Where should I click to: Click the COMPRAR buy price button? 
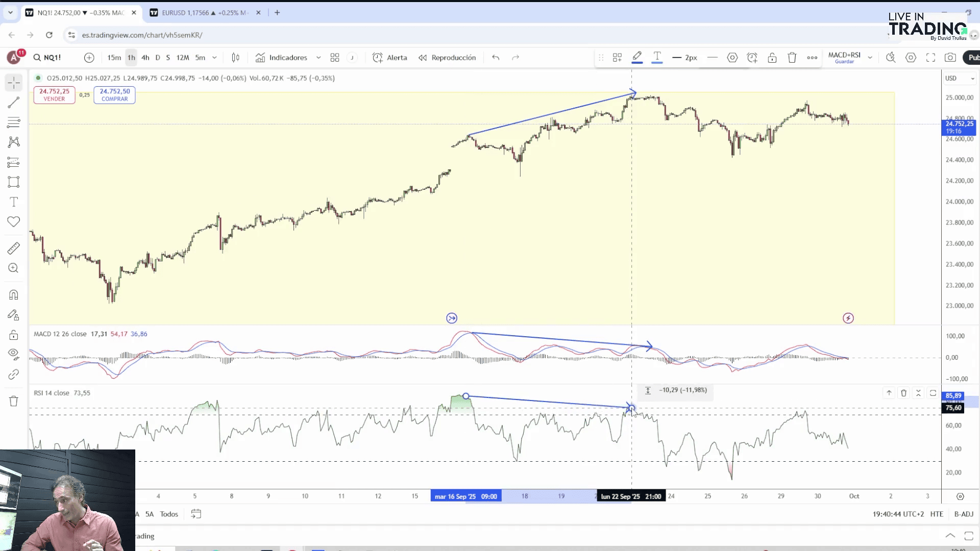point(114,95)
